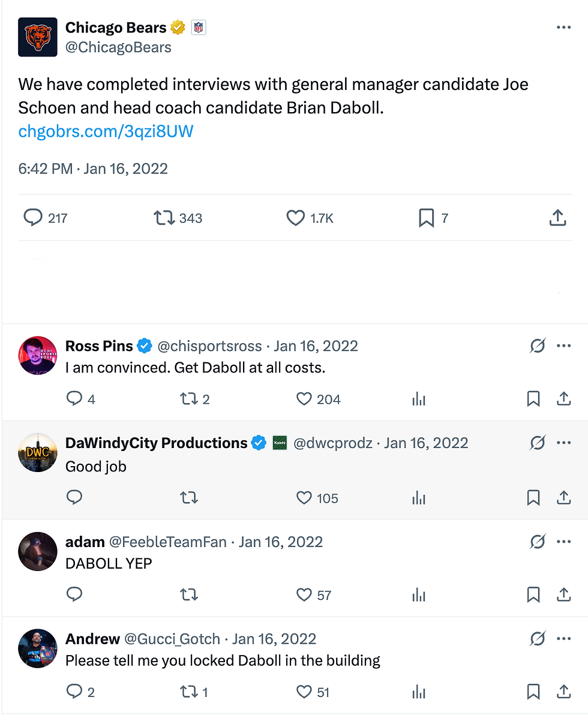Bookmark the Chicago Bears tweet

426,218
